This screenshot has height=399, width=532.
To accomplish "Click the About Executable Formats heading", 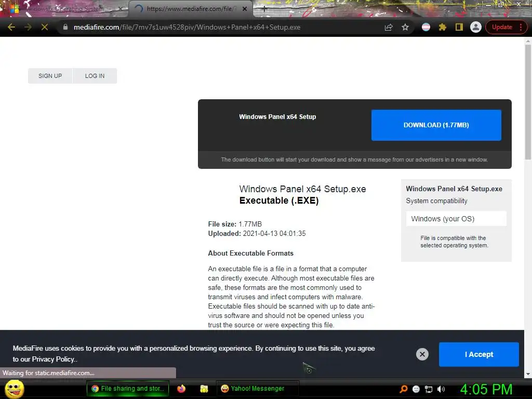I will point(250,253).
